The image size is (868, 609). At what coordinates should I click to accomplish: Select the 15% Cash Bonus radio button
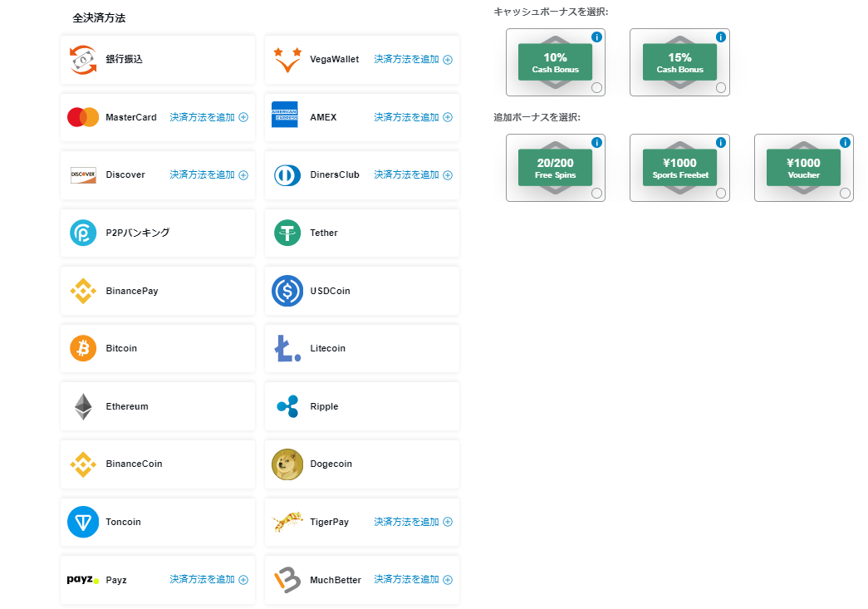click(x=721, y=87)
